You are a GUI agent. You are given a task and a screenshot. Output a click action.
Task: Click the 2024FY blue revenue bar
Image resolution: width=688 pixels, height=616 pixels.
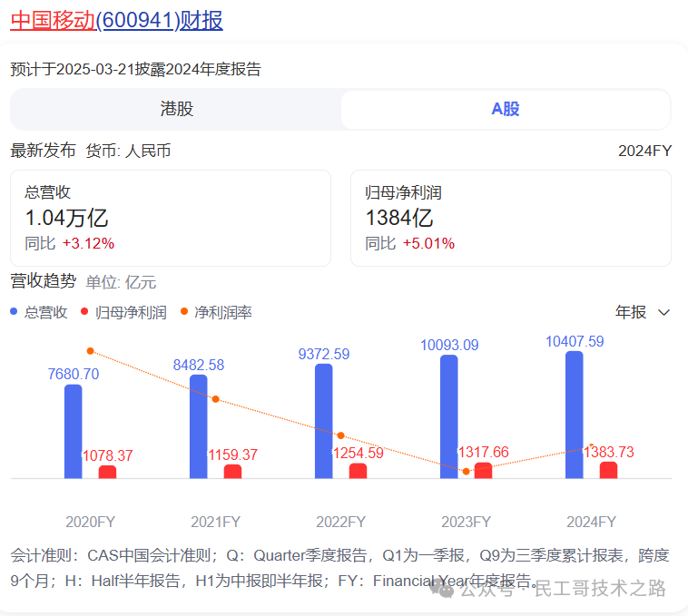pyautogui.click(x=575, y=415)
